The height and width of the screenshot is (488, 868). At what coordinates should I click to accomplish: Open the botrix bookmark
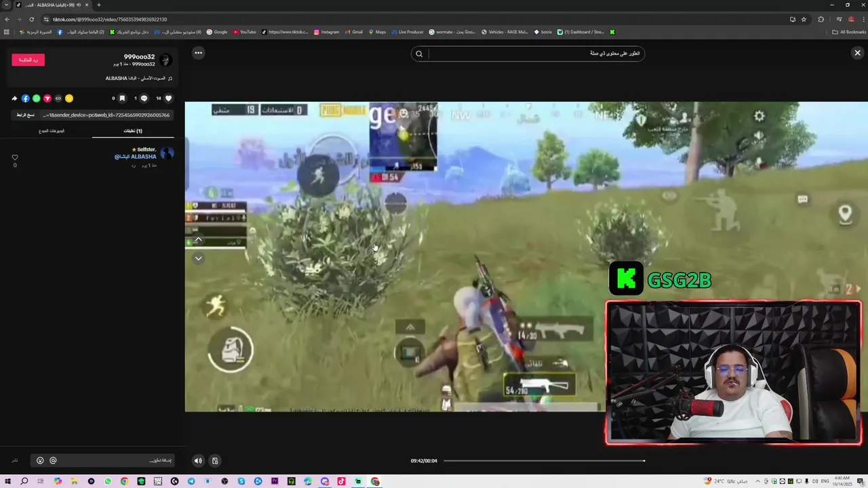(543, 32)
